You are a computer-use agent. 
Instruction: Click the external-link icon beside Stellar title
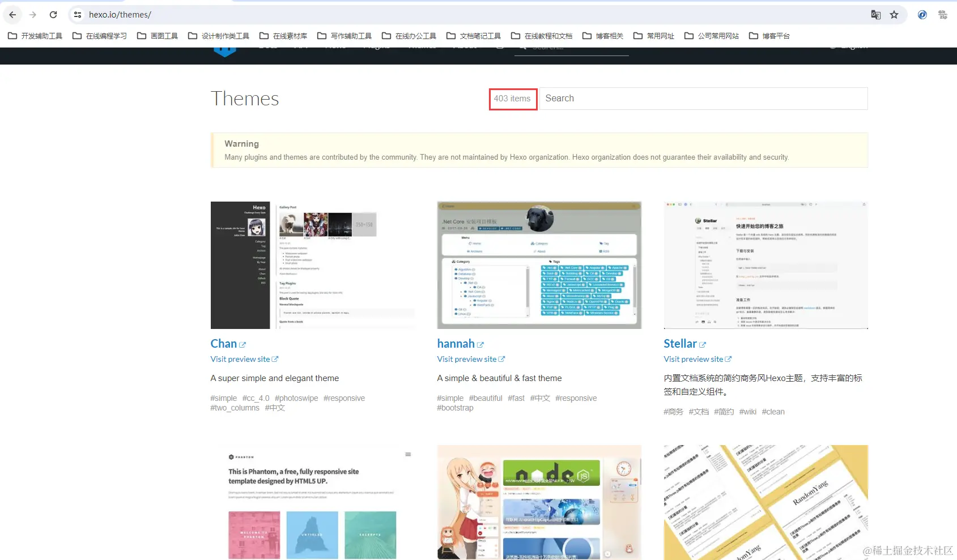point(703,345)
